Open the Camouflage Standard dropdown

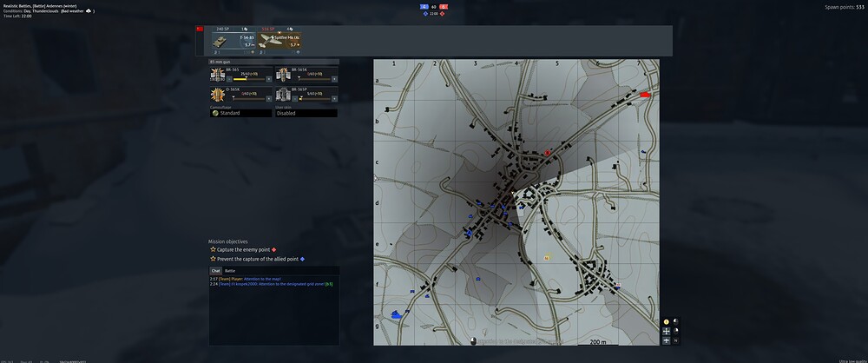point(240,113)
